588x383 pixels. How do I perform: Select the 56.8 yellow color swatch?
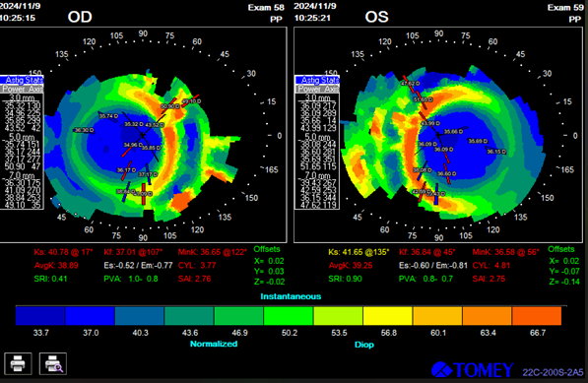click(388, 315)
